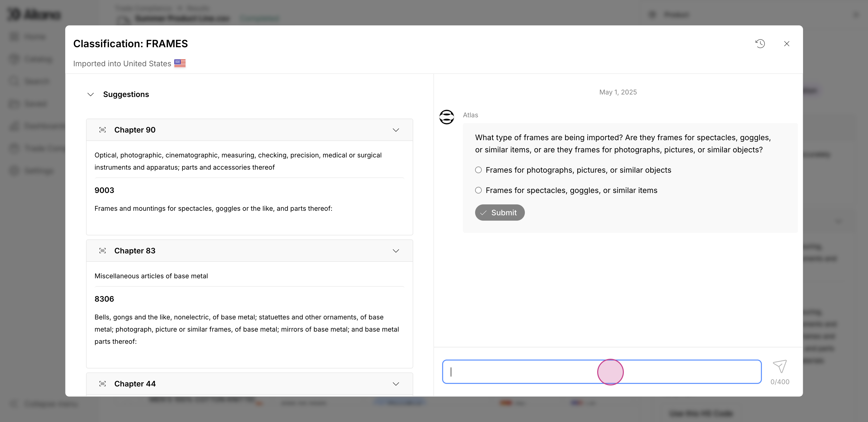This screenshot has width=868, height=422.
Task: Click the Chapter 83 header title
Action: [135, 251]
